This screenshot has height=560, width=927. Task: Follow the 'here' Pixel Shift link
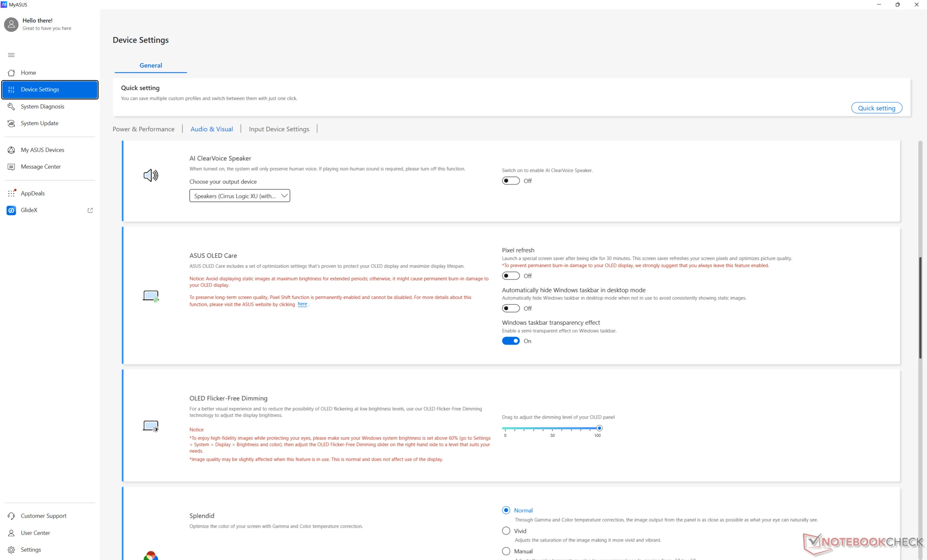pos(302,304)
